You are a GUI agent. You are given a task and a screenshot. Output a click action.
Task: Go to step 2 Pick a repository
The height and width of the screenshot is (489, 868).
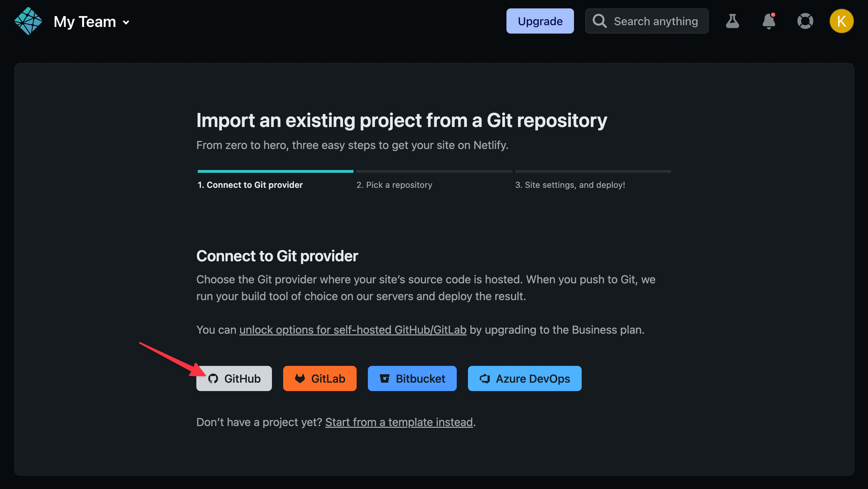click(x=394, y=185)
